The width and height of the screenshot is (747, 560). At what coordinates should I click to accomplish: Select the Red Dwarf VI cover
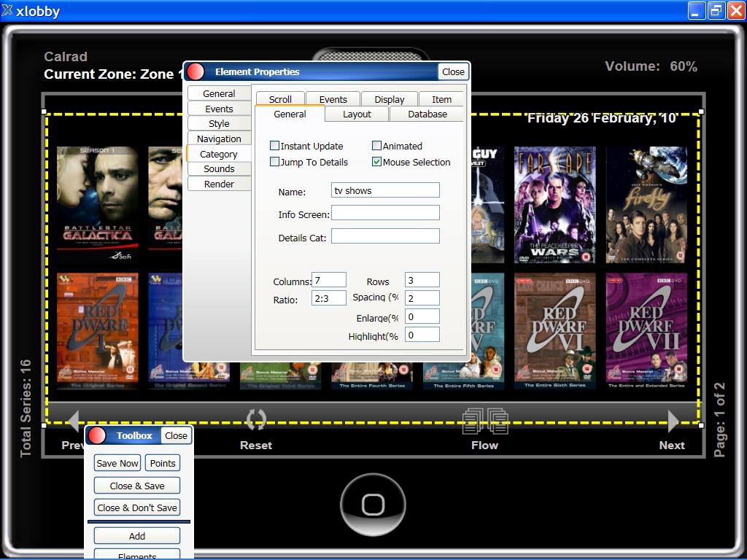pyautogui.click(x=555, y=331)
